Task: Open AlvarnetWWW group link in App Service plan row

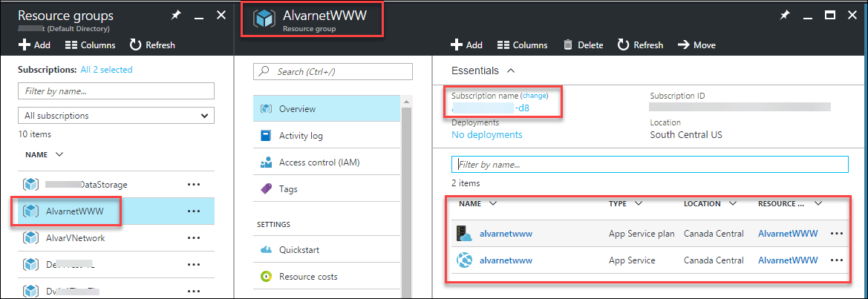Action: tap(788, 234)
